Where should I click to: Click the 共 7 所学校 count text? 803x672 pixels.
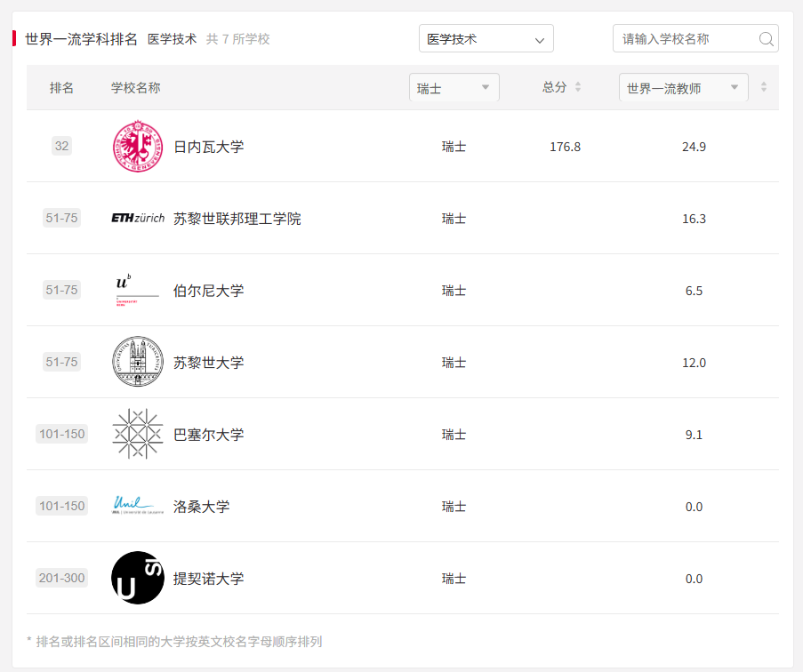(x=237, y=39)
